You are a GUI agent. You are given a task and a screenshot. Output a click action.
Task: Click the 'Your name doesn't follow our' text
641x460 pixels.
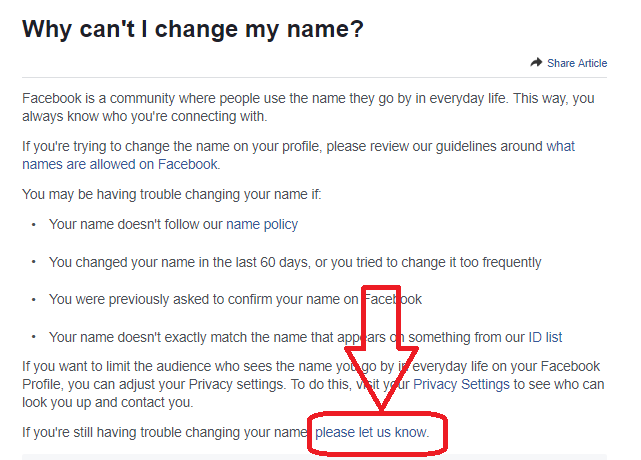point(136,224)
